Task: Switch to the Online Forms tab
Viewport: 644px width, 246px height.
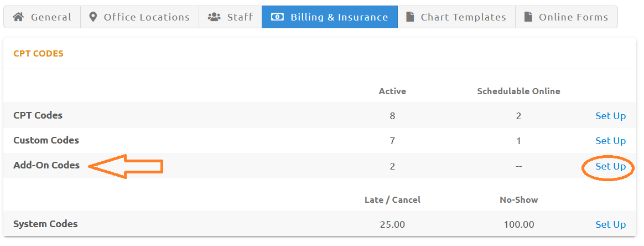Action: coord(567,17)
